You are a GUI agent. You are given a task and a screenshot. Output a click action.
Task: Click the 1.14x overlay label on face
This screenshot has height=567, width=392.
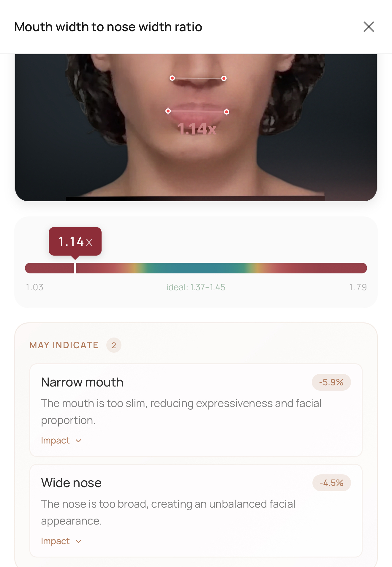(197, 129)
